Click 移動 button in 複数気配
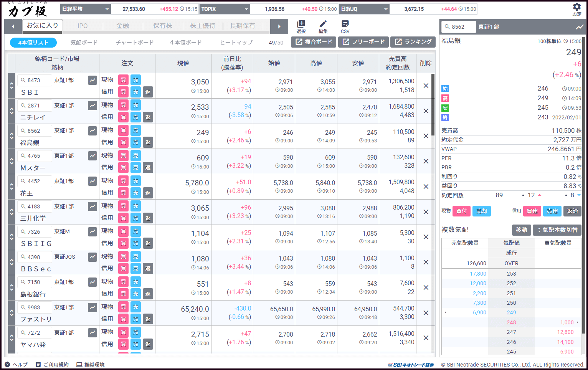Viewport: 588px width, 370px height. [x=522, y=230]
